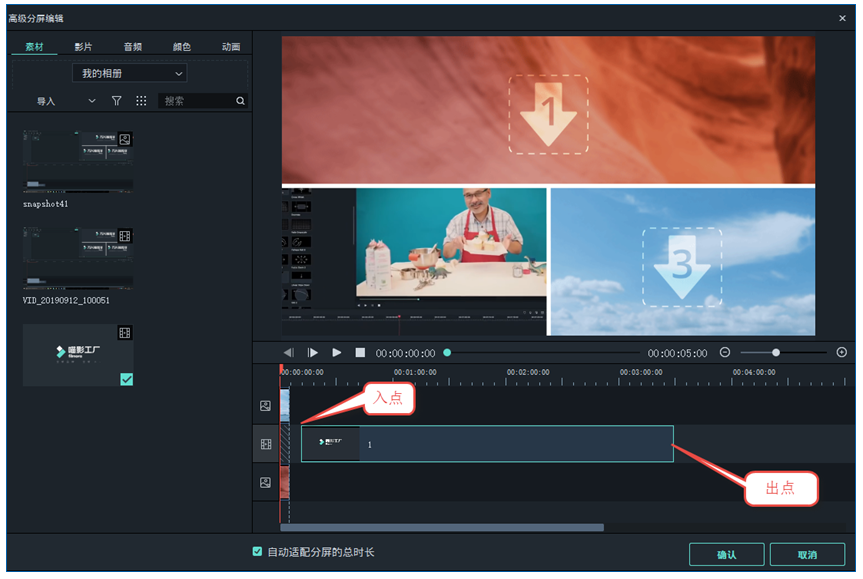Select the VID_20190912_100051 thumbnail
The width and height of the screenshot is (863, 579).
coord(78,258)
